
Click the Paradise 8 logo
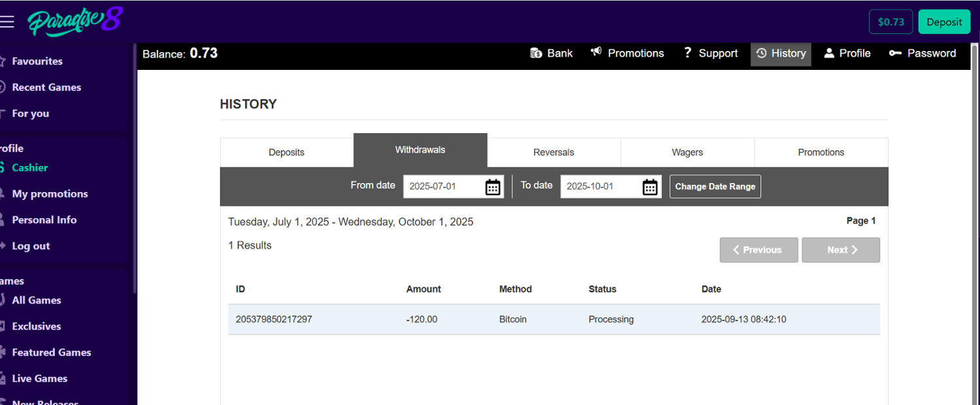pos(74,22)
